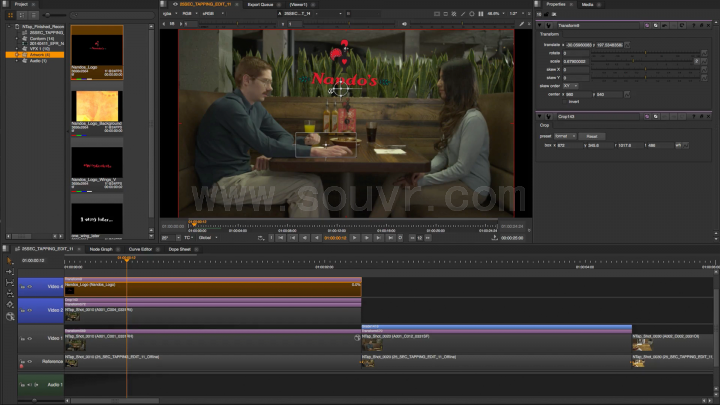Click the viewer audio speaker icon
This screenshot has height=405, width=720.
point(405,24)
